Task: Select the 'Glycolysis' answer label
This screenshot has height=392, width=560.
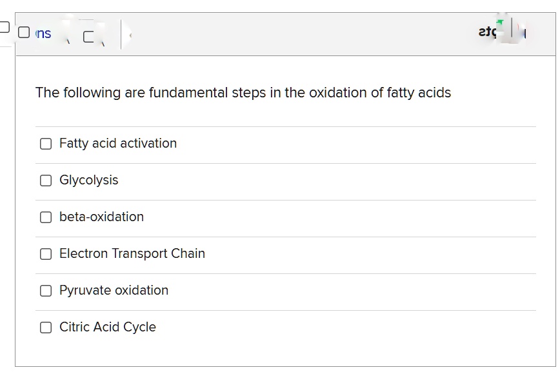Action: (x=88, y=181)
